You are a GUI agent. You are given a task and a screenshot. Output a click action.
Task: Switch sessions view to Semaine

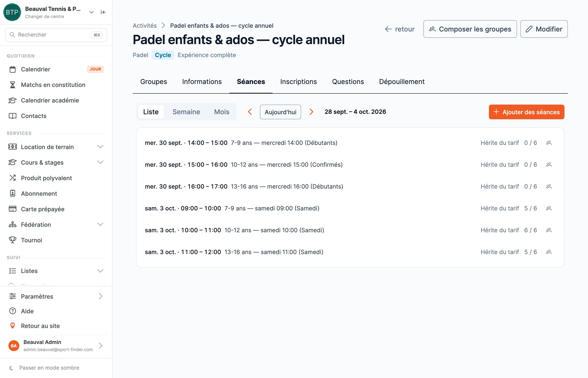(x=186, y=112)
